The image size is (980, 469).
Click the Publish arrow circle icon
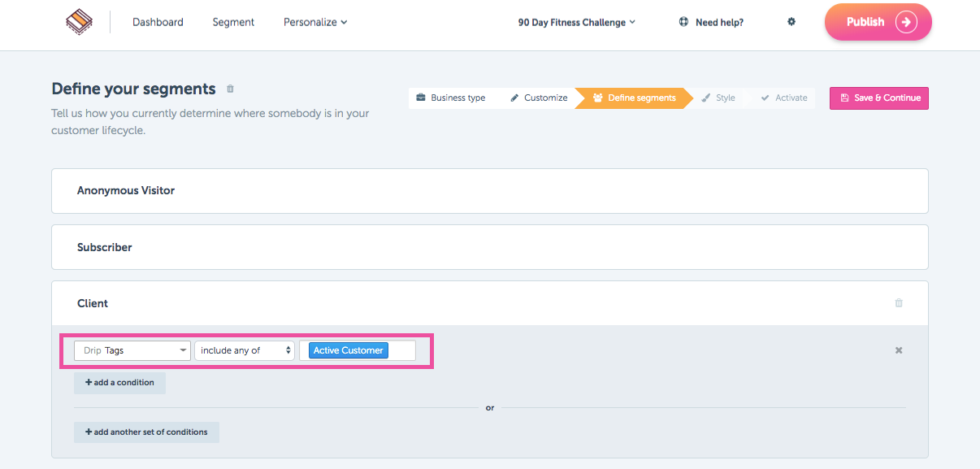click(x=906, y=22)
